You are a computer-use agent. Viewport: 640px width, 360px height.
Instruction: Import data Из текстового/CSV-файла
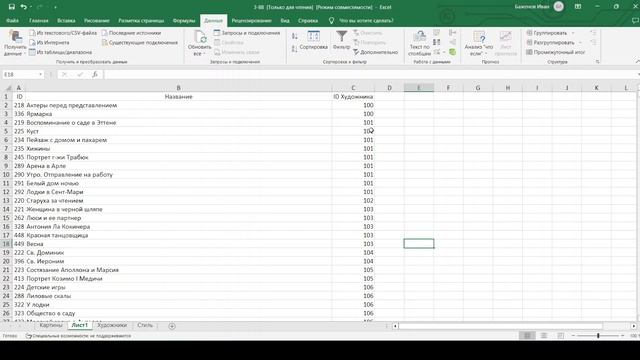click(x=63, y=33)
